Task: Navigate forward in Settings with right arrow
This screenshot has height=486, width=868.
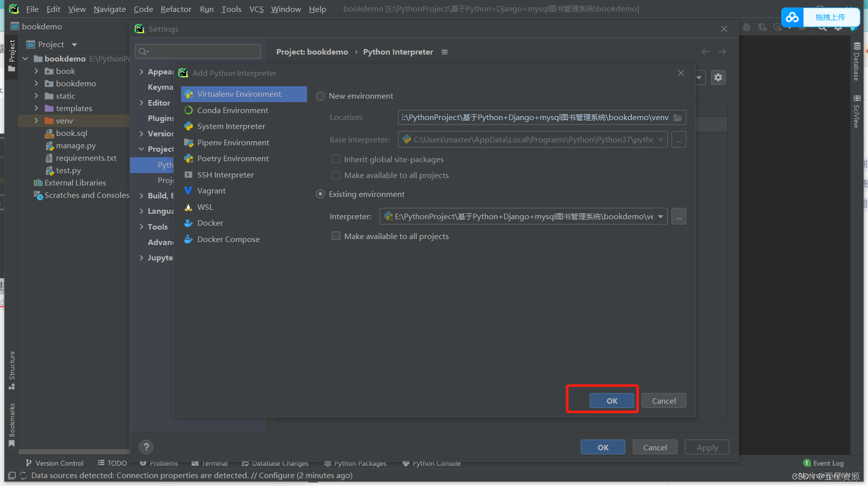Action: (722, 52)
